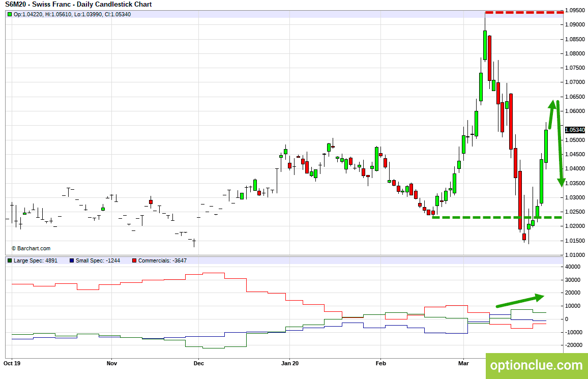Click the 1.08000 price axis label
Viewport: 588px width, 379px height.
(575, 53)
